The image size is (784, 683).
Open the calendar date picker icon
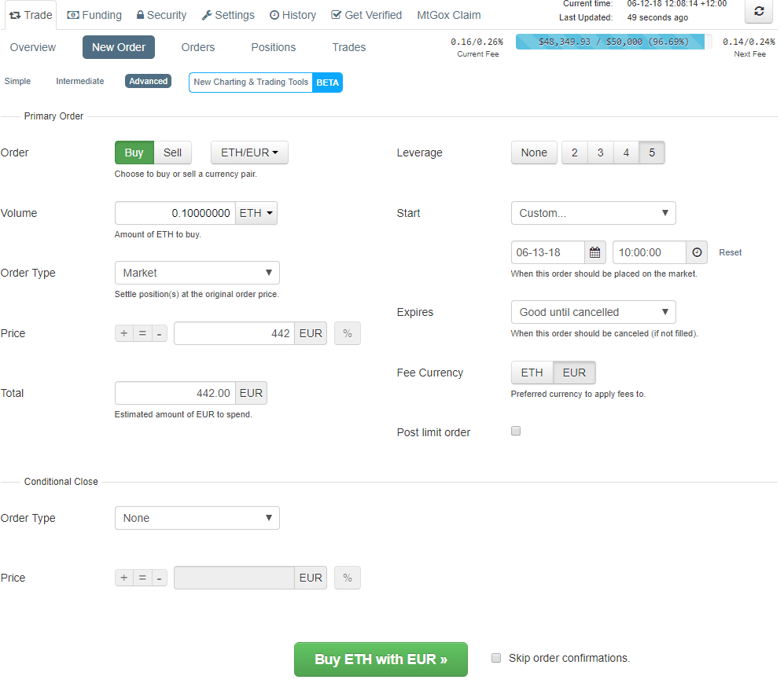595,252
